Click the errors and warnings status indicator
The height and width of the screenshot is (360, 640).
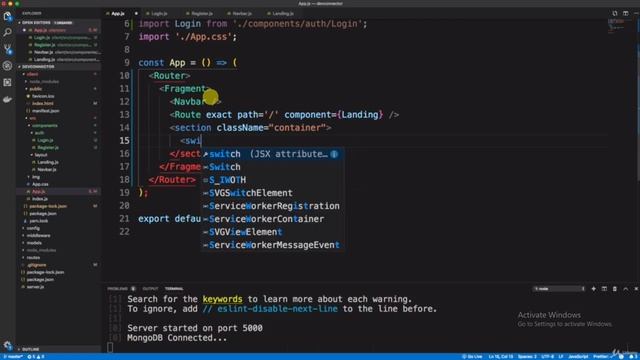(x=36, y=357)
